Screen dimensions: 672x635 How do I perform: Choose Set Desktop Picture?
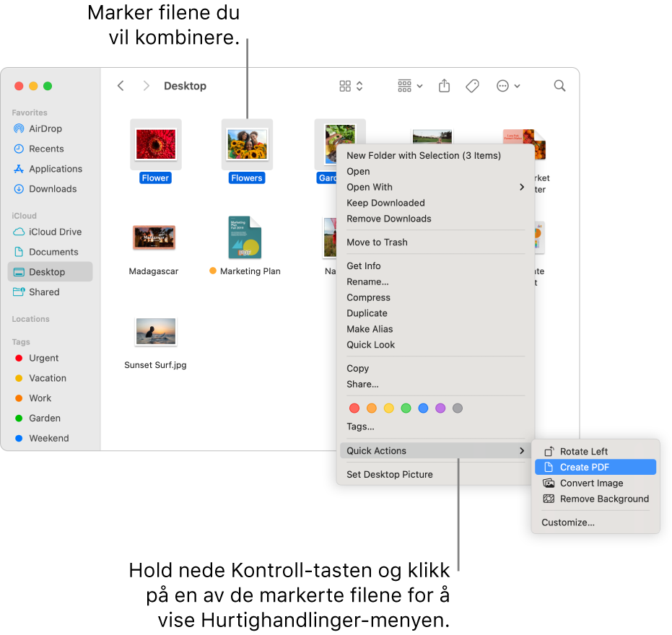coord(435,474)
